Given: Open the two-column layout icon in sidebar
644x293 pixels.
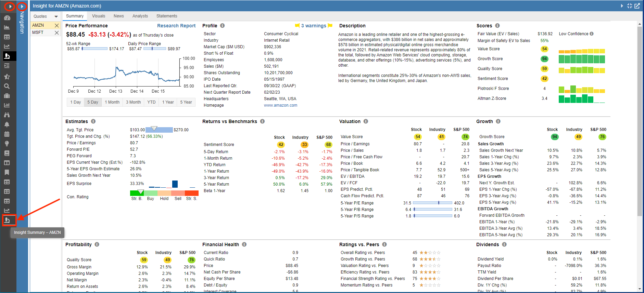Looking at the screenshot, I should 7,163.
